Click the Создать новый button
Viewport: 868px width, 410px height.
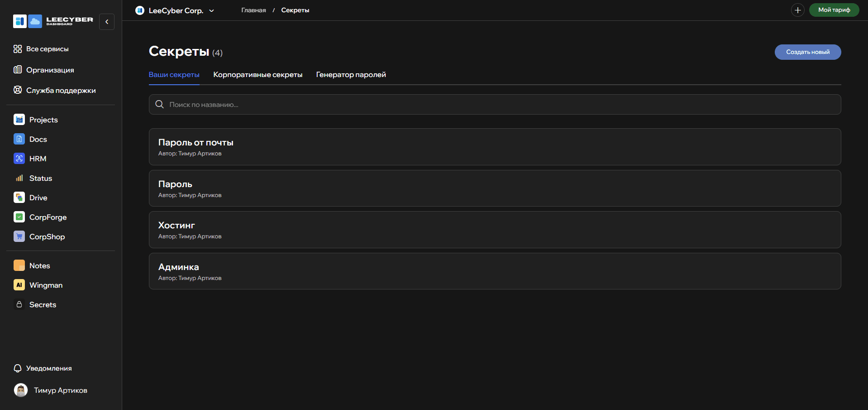point(807,52)
